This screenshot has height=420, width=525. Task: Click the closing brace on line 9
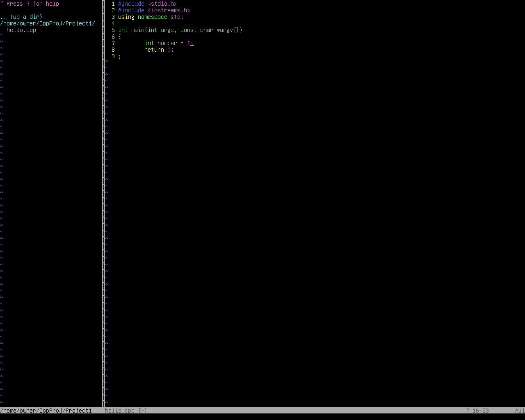120,56
